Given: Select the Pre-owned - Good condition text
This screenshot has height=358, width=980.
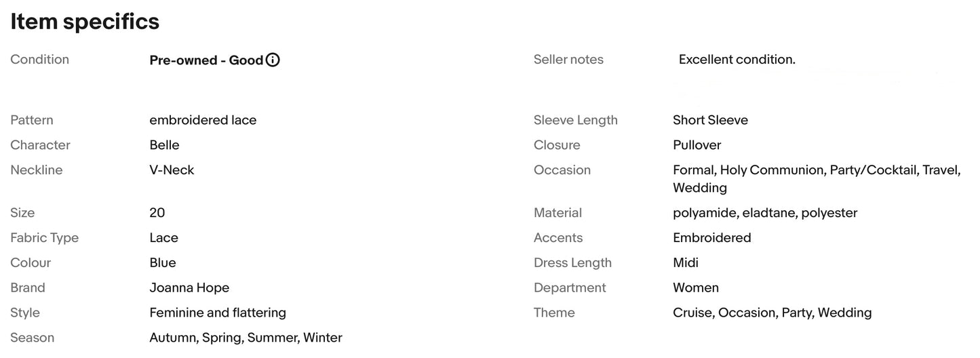Looking at the screenshot, I should coord(206,60).
